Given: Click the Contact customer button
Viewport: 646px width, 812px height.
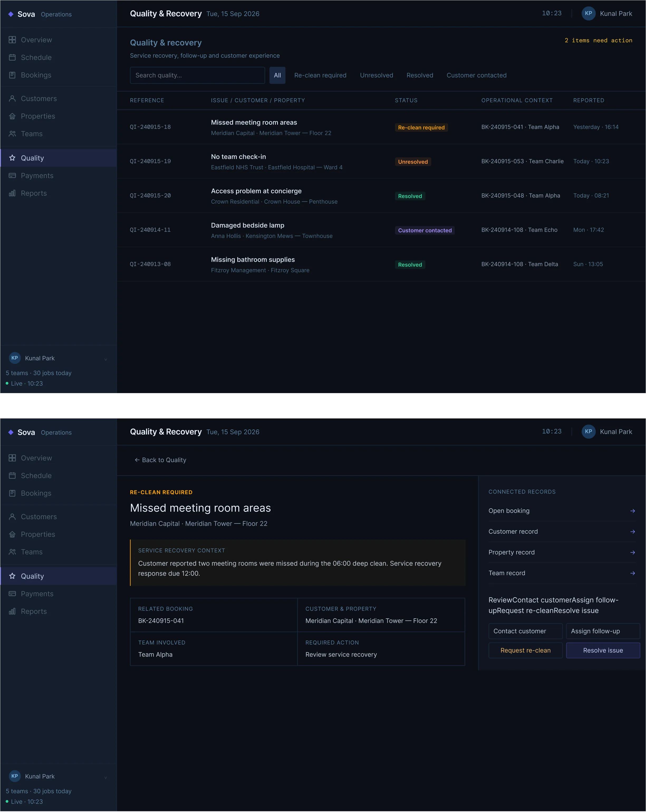Looking at the screenshot, I should pos(526,631).
